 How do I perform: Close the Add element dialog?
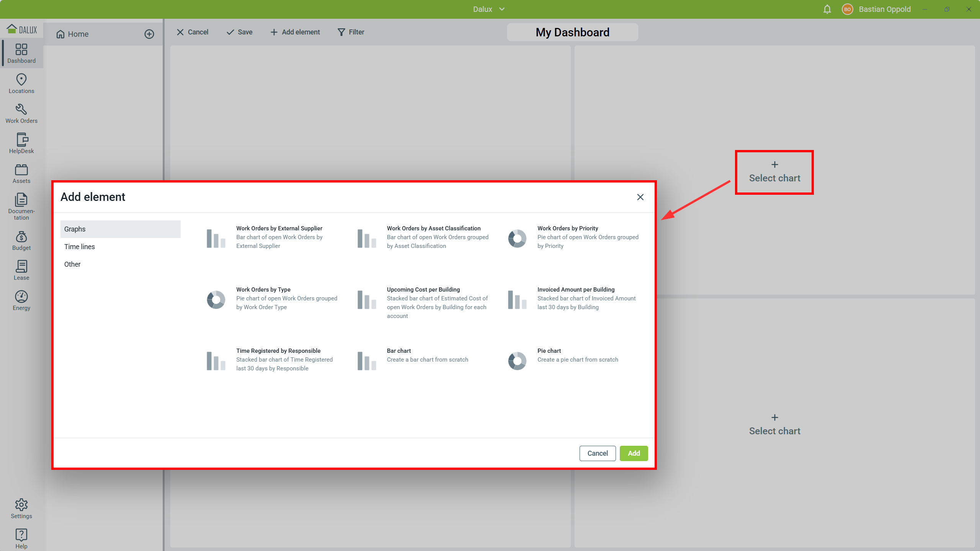point(640,197)
